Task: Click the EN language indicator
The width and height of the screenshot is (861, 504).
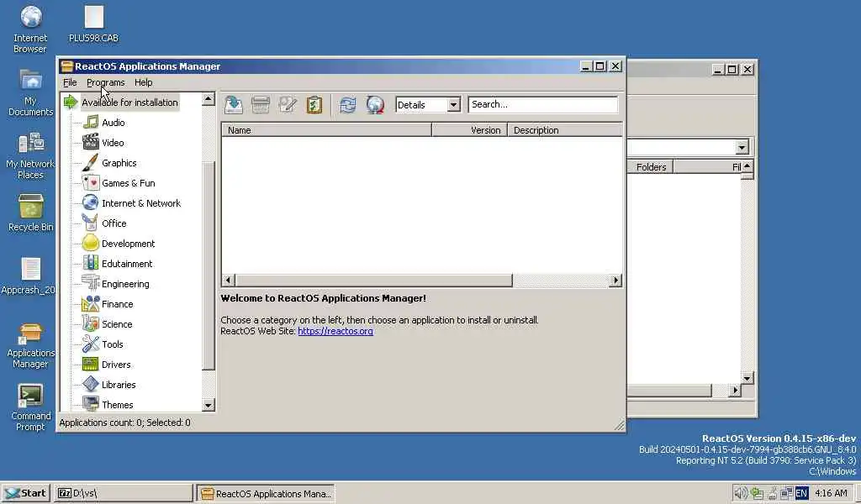Action: (x=801, y=493)
